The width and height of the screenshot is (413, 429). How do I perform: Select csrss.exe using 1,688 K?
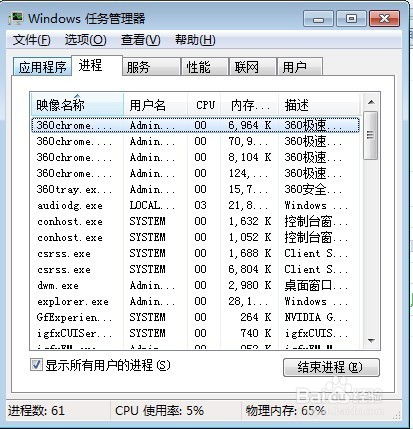pos(196,253)
